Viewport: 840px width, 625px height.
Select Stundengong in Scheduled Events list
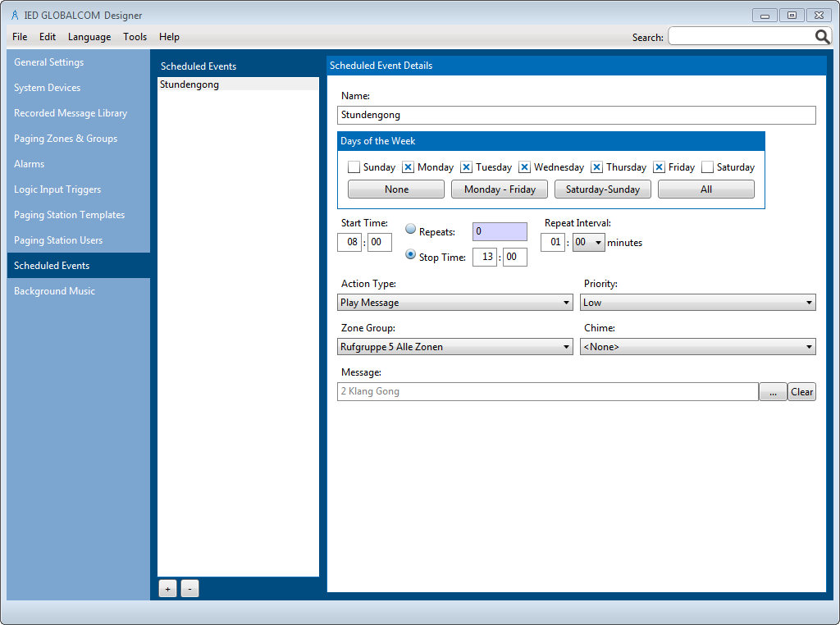pos(189,84)
